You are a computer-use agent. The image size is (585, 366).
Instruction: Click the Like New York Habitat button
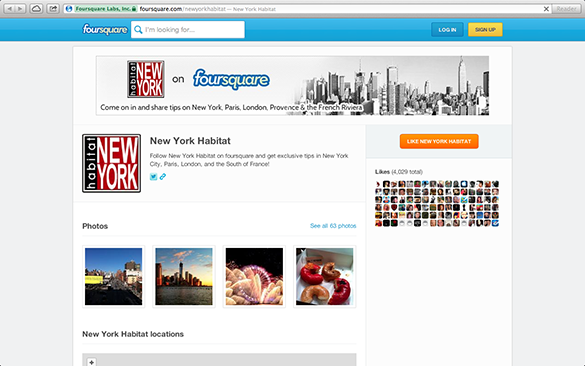[x=439, y=141]
